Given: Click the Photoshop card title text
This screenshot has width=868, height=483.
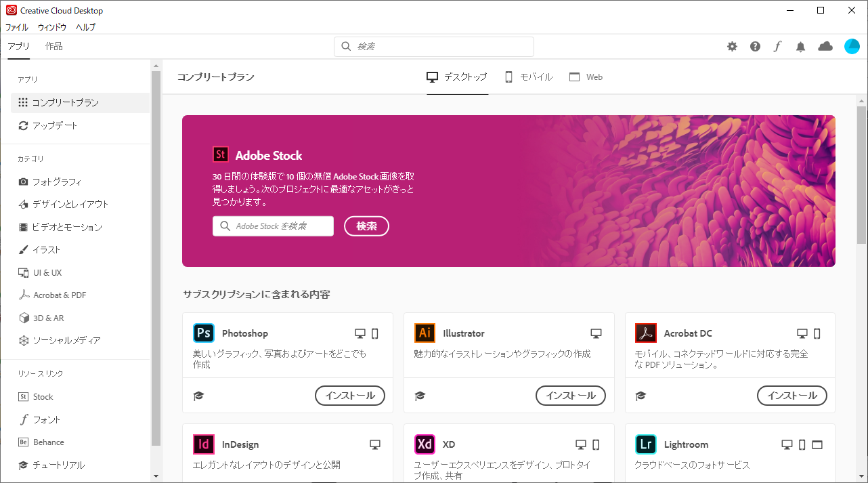Looking at the screenshot, I should 245,333.
